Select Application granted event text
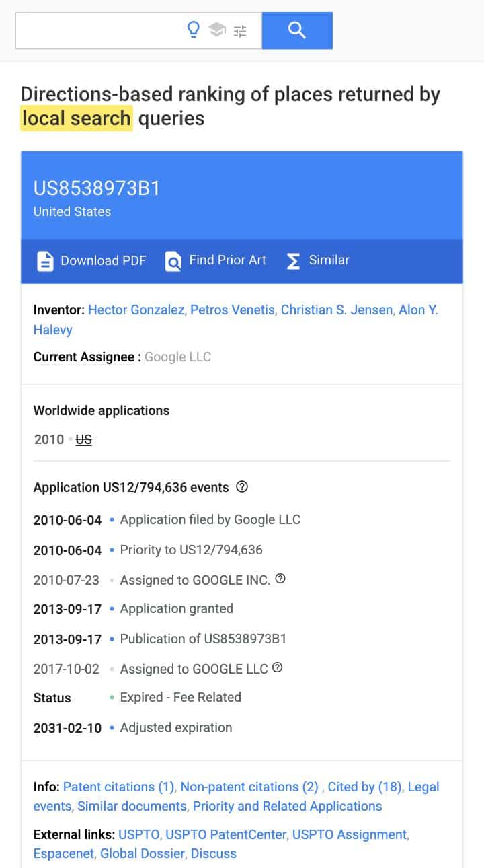484x868 pixels. pyautogui.click(x=177, y=609)
